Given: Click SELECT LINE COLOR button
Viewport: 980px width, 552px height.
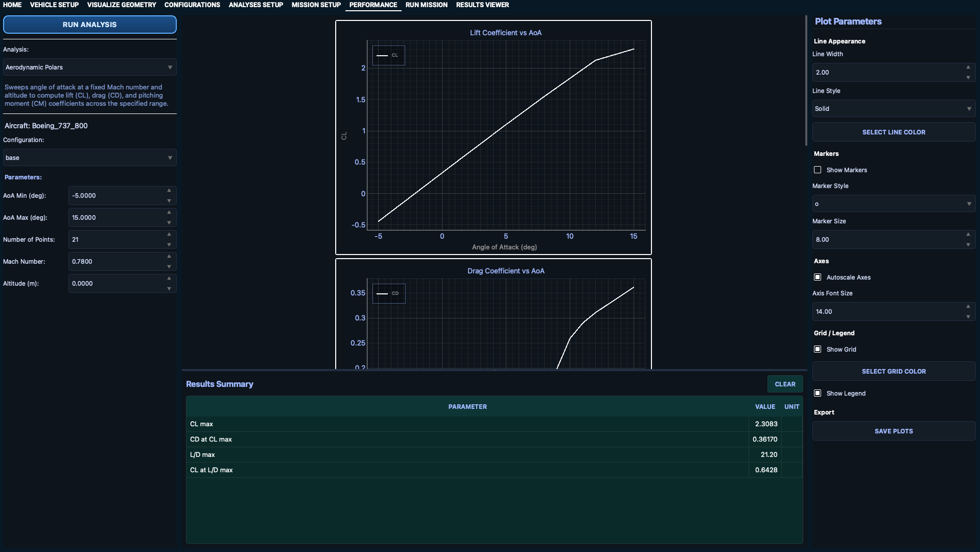Looking at the screenshot, I should point(894,132).
